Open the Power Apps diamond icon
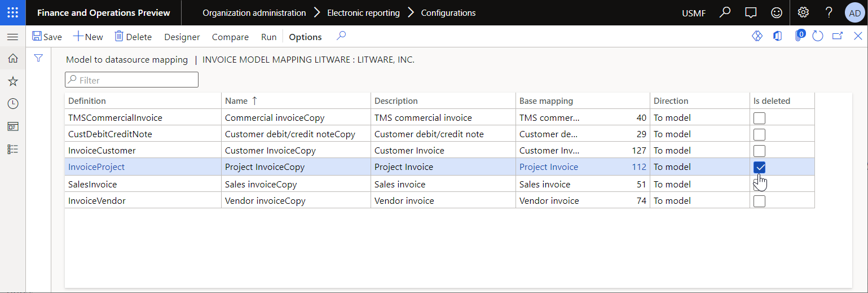 pos(757,36)
